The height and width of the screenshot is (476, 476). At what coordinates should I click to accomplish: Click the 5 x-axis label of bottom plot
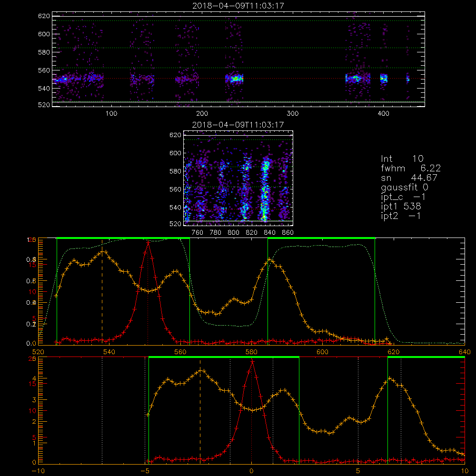tap(358, 471)
